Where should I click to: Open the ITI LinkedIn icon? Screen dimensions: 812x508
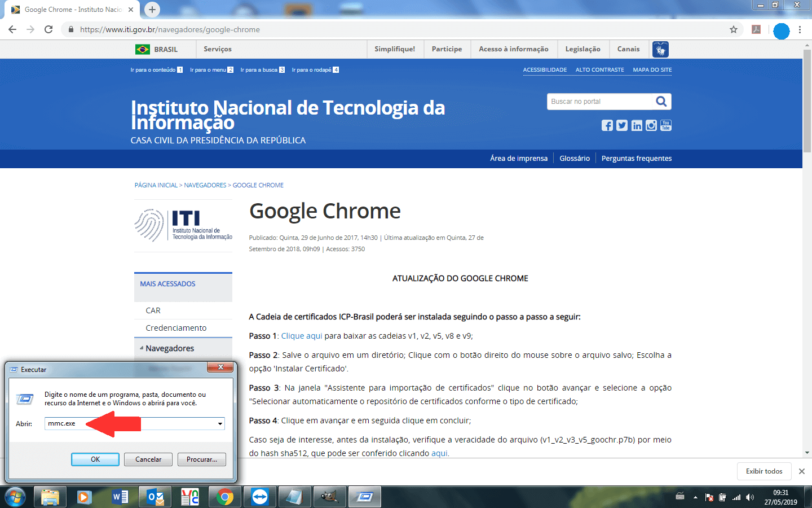(x=637, y=125)
